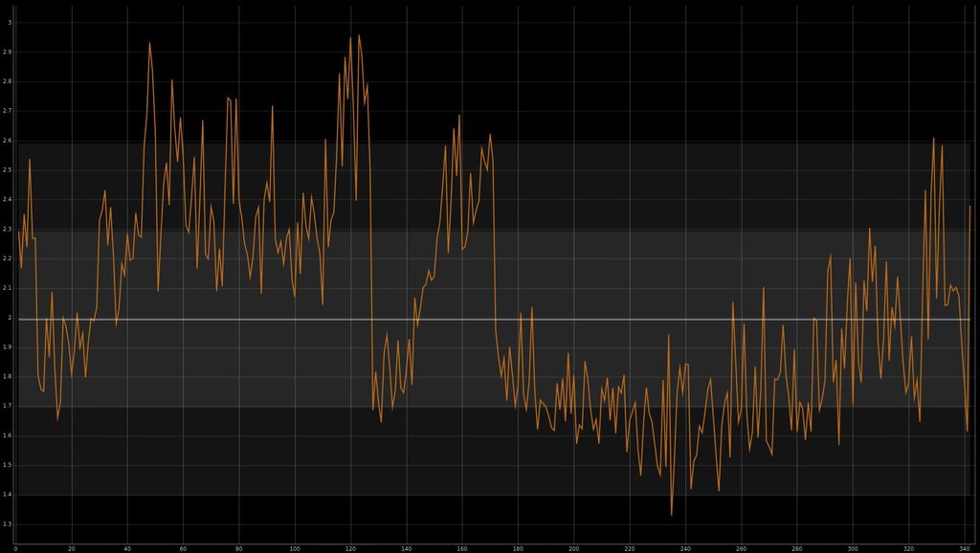
Task: Click the y-axis tick label 3
Action: [x=11, y=22]
